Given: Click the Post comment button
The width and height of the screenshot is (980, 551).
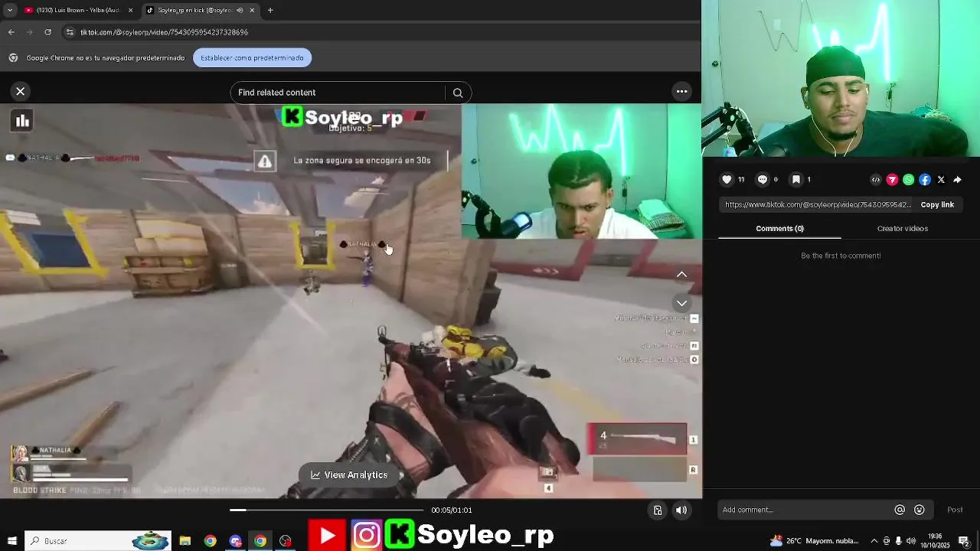Looking at the screenshot, I should (955, 510).
